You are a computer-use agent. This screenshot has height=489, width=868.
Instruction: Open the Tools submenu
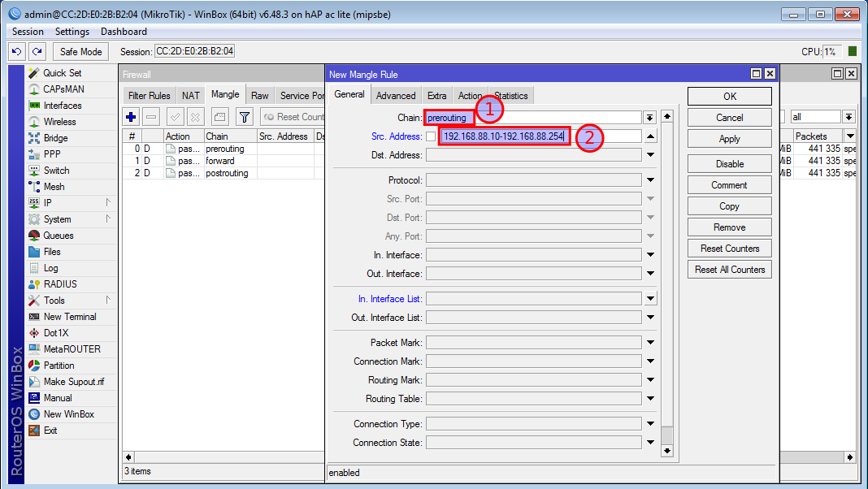pyautogui.click(x=54, y=301)
